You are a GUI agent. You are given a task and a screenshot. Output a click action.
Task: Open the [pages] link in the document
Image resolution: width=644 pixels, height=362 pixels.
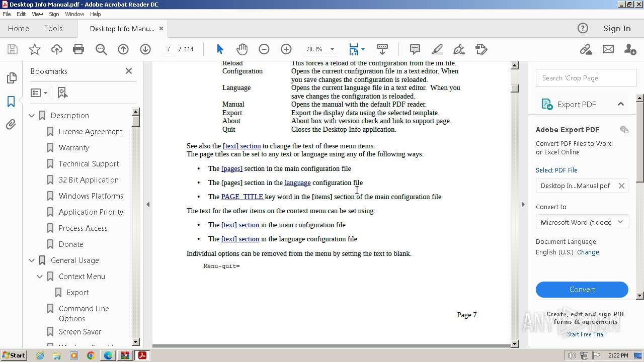(x=232, y=168)
